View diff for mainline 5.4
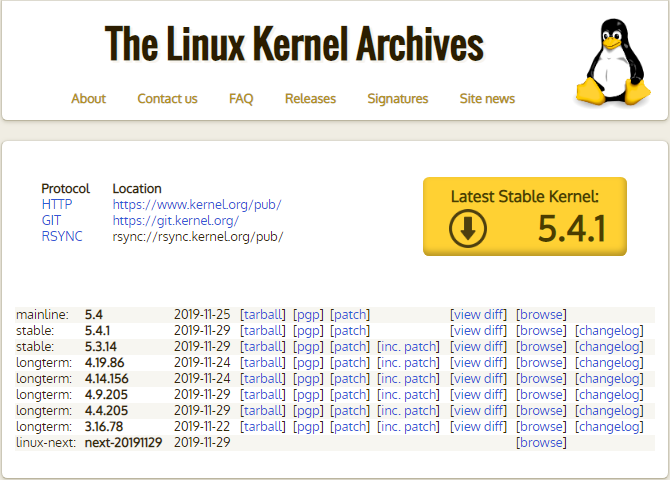This screenshot has height=480, width=670. point(478,315)
